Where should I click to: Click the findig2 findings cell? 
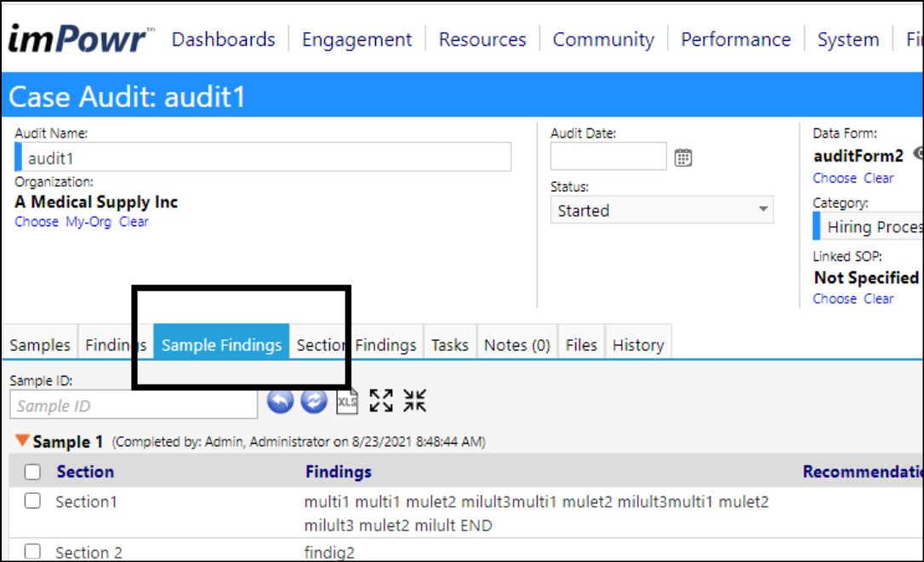[329, 553]
